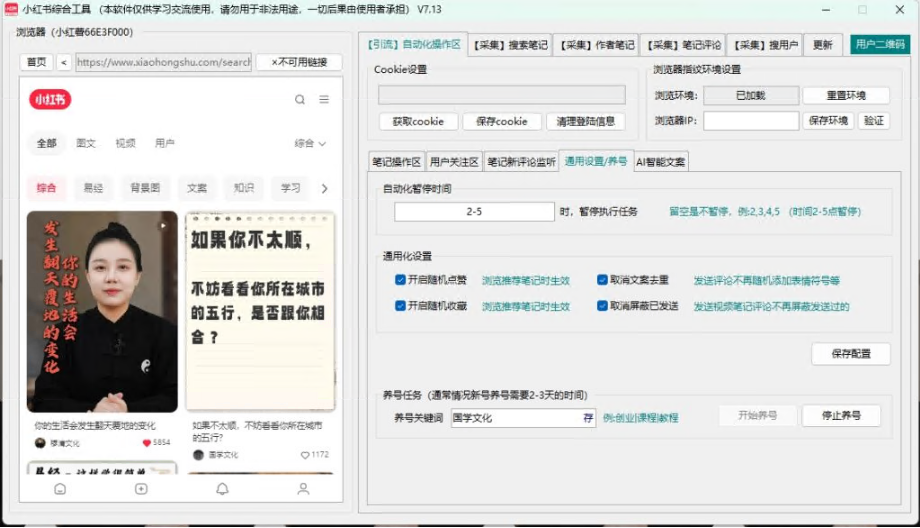Image resolution: width=920 pixels, height=528 pixels.
Task: Select 用户 filter tab
Action: tap(164, 143)
